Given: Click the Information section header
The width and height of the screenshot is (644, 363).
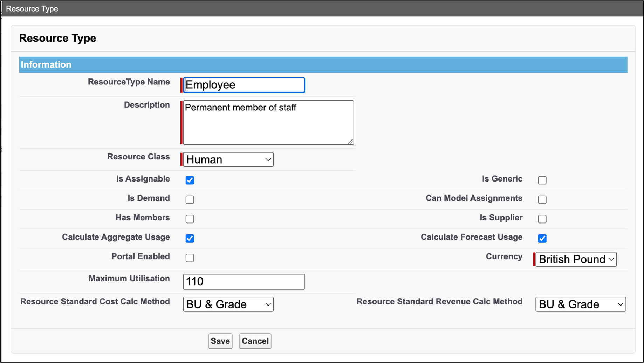Looking at the screenshot, I should click(x=323, y=65).
